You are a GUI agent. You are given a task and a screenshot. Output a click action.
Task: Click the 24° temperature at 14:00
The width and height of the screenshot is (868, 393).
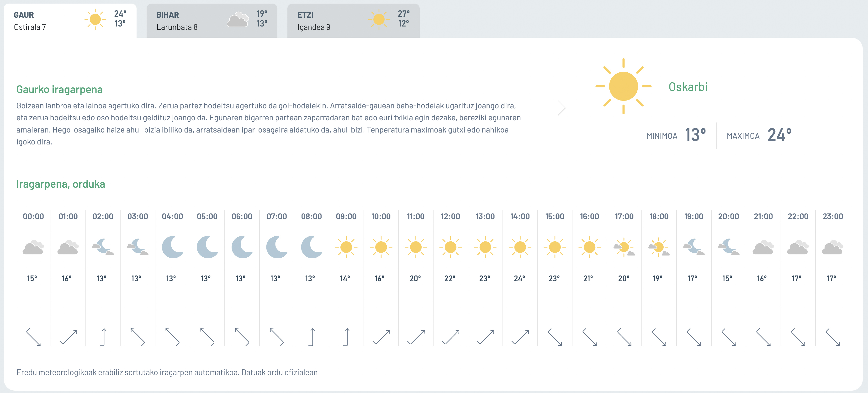click(519, 278)
